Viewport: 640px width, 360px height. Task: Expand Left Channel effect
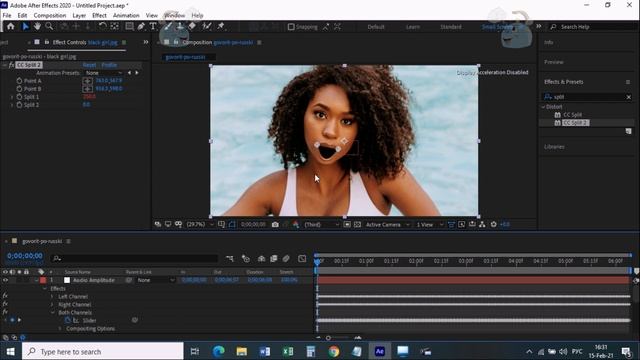click(52, 297)
